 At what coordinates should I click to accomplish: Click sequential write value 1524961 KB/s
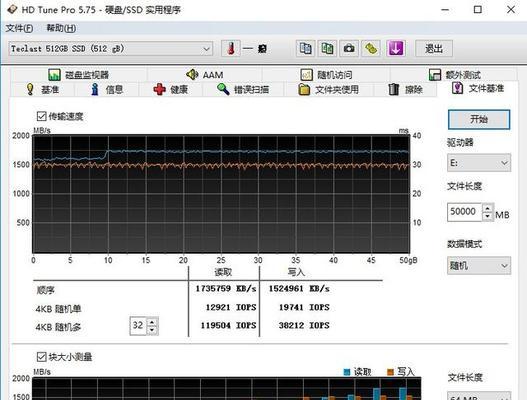click(299, 288)
